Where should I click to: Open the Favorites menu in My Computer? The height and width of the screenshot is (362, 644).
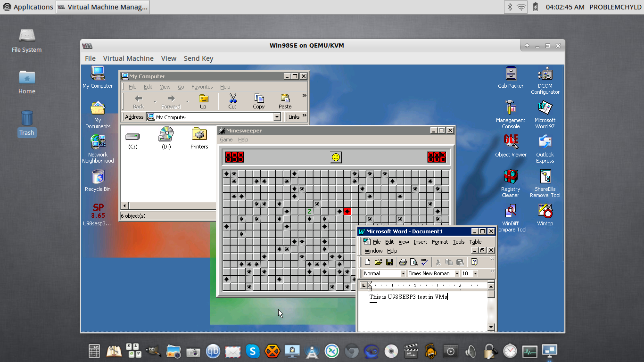pos(202,87)
